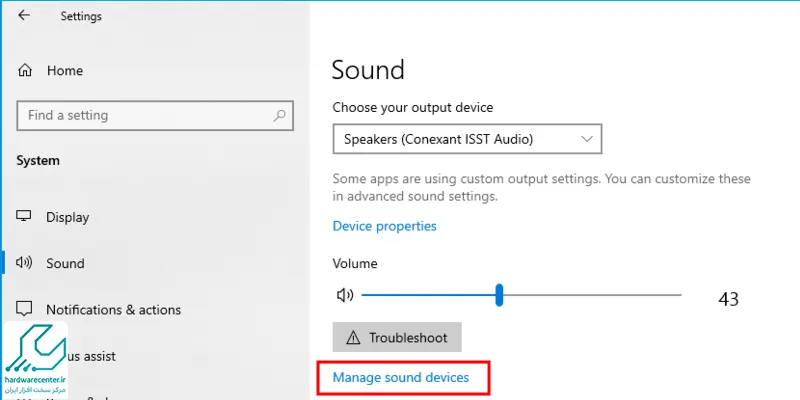Click the Notifications & actions icon

[x=24, y=309]
